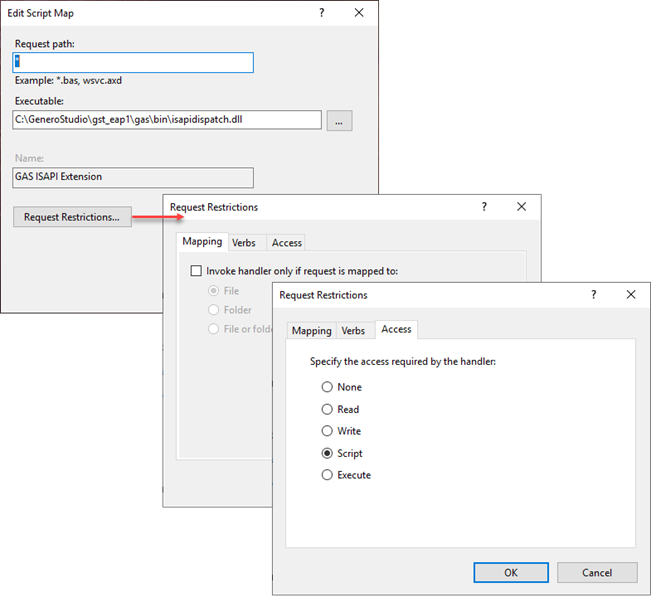Select the Folder radio button
The image size is (651, 602).
point(213,310)
